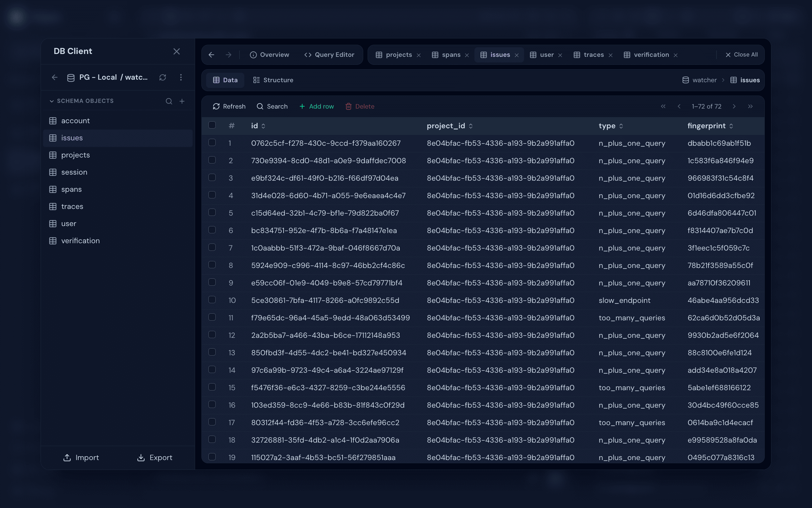Image resolution: width=812 pixels, height=508 pixels.
Task: Navigate forward with the tab bar arrow
Action: pos(228,55)
